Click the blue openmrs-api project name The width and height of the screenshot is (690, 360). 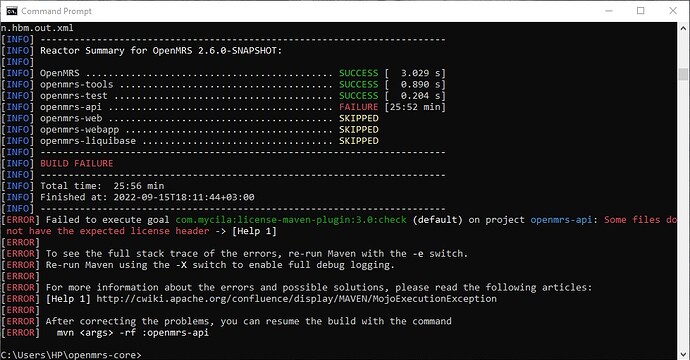tap(561, 220)
